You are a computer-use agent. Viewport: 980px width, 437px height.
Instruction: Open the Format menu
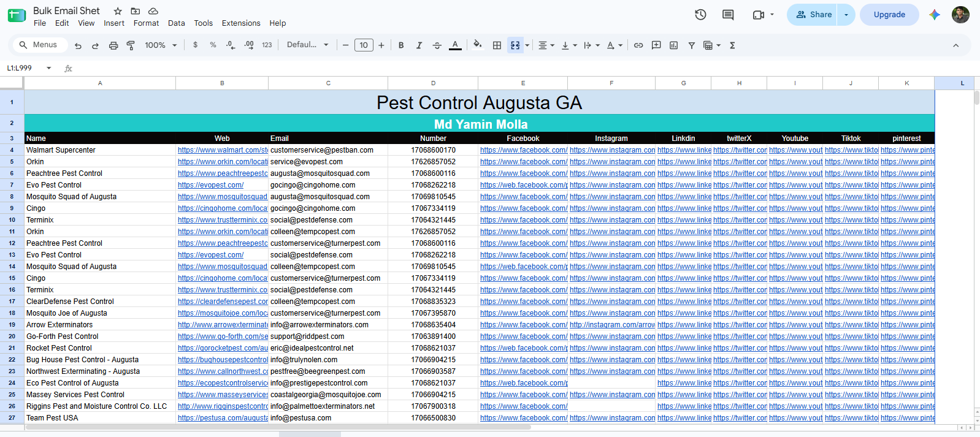146,23
